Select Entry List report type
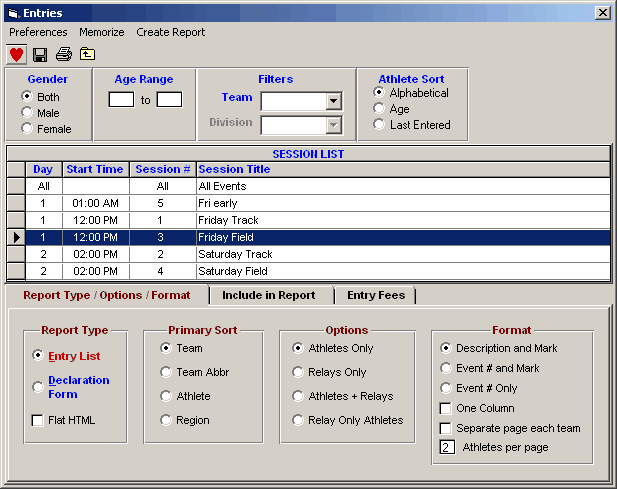This screenshot has height=489, width=617. point(38,355)
